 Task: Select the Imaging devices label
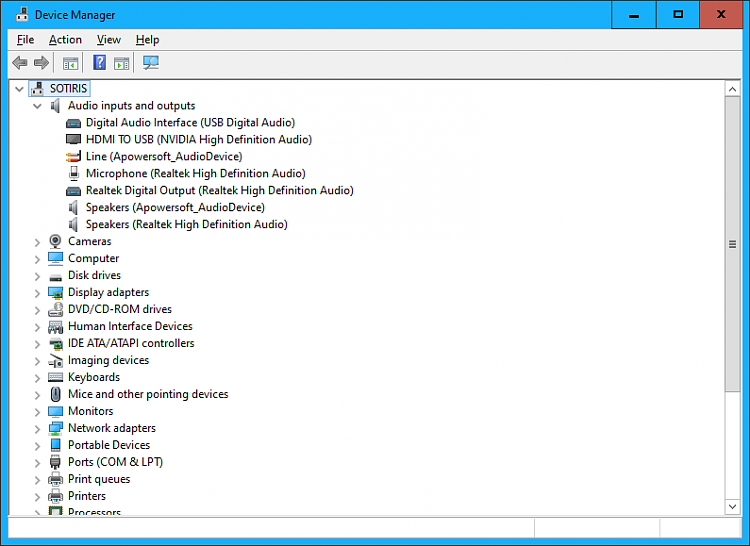109,360
